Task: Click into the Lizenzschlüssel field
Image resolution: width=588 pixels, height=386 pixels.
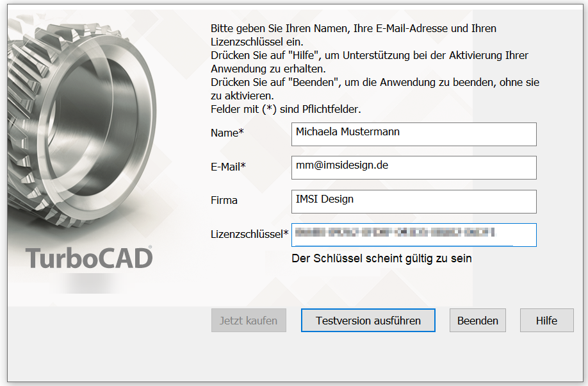Action: click(414, 235)
